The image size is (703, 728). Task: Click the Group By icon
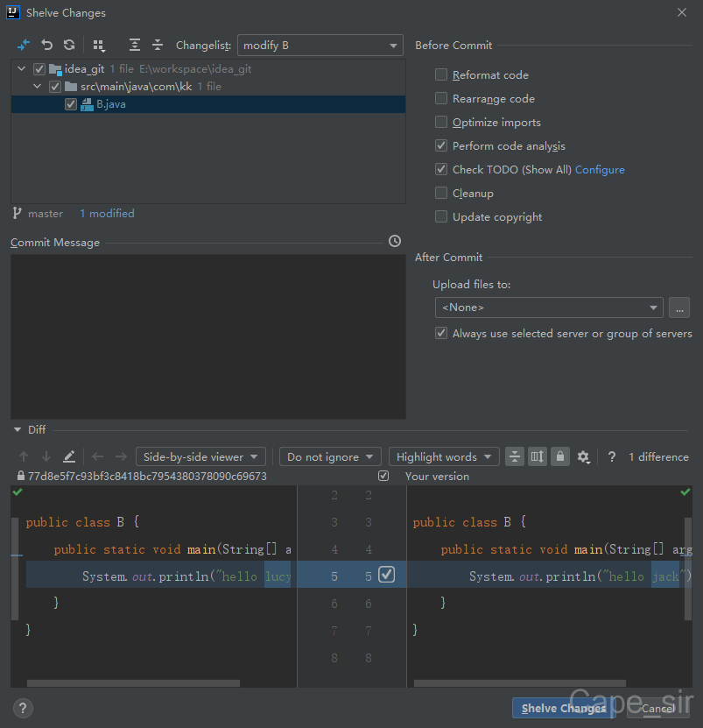point(98,45)
